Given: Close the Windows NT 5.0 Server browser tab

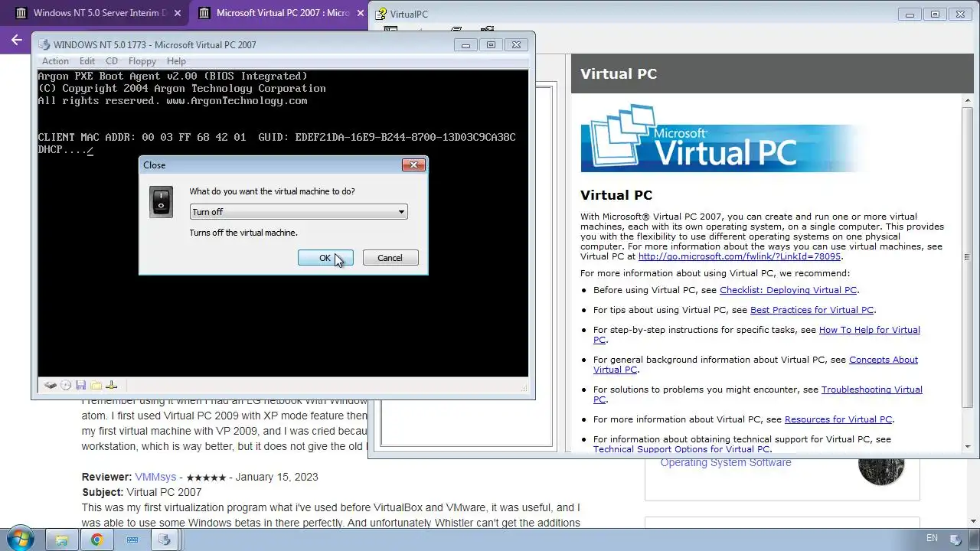Looking at the screenshot, I should [x=178, y=13].
